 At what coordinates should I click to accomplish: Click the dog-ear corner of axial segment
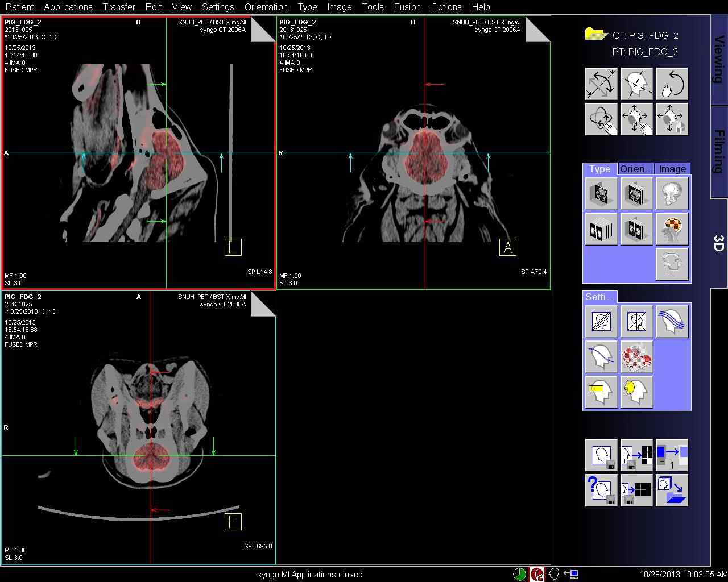263,304
